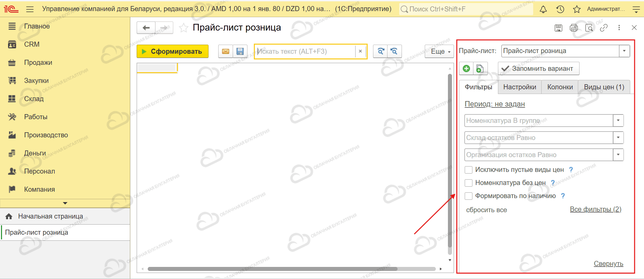Click the get link chain icon

pyautogui.click(x=604, y=28)
